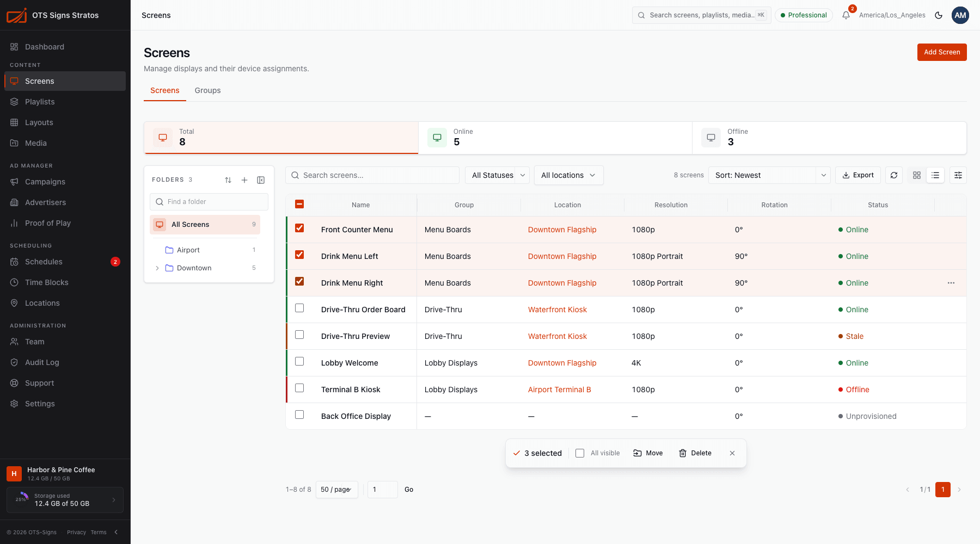Screen dimensions: 980x544
Task: Click the global search bar
Action: click(x=701, y=15)
